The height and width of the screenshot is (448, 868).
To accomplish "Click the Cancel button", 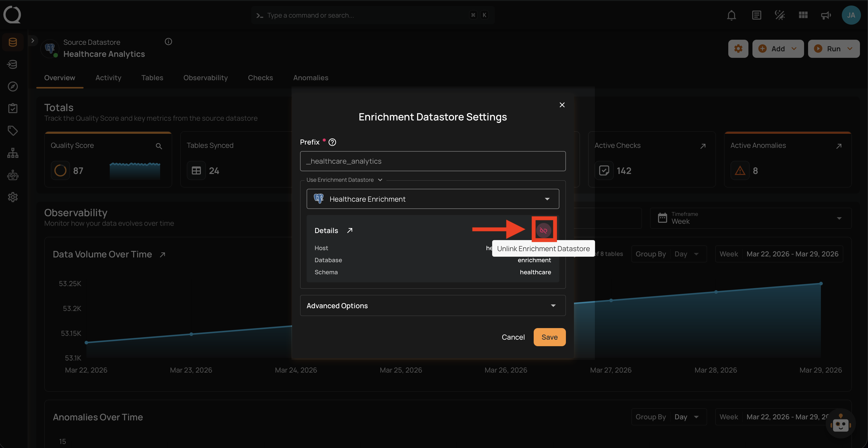I will tap(513, 337).
